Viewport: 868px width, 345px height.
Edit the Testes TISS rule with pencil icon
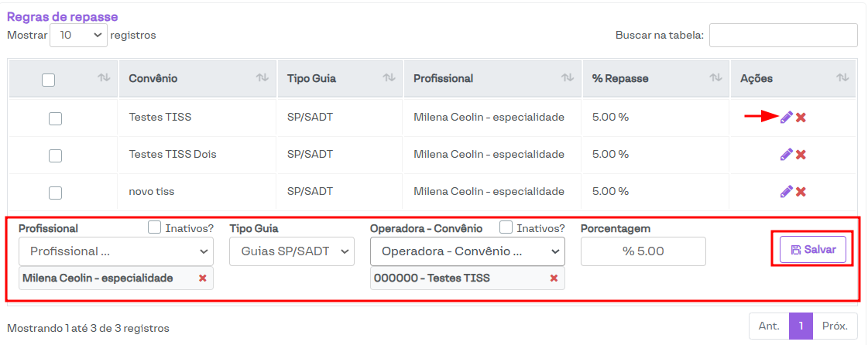[x=786, y=117]
